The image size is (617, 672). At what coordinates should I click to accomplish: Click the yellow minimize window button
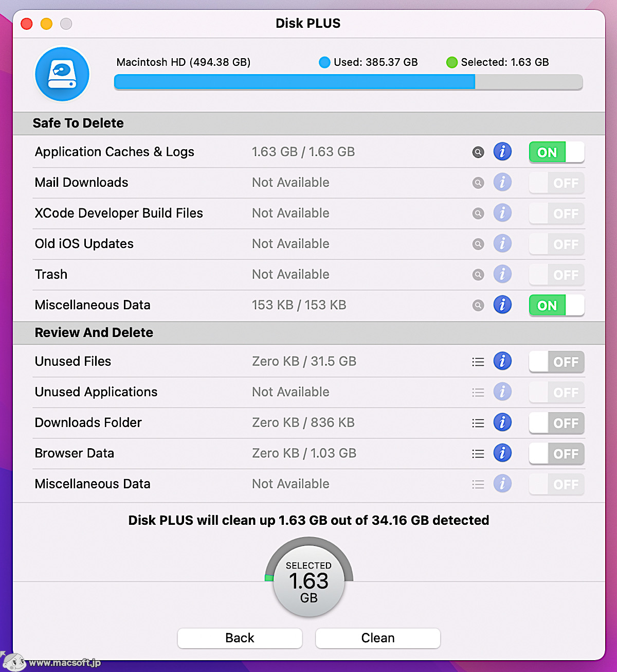click(x=46, y=24)
